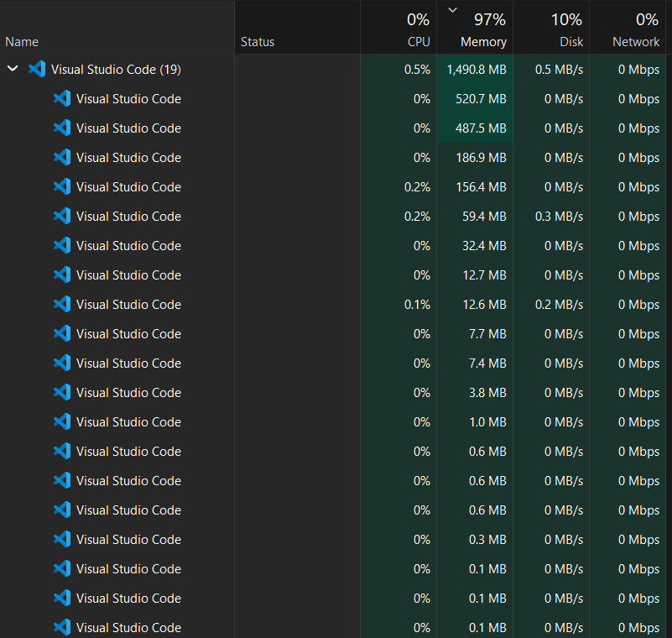The image size is (672, 638).
Task: Click the VS Code icon in the 186.9 MB row
Action: (x=62, y=157)
